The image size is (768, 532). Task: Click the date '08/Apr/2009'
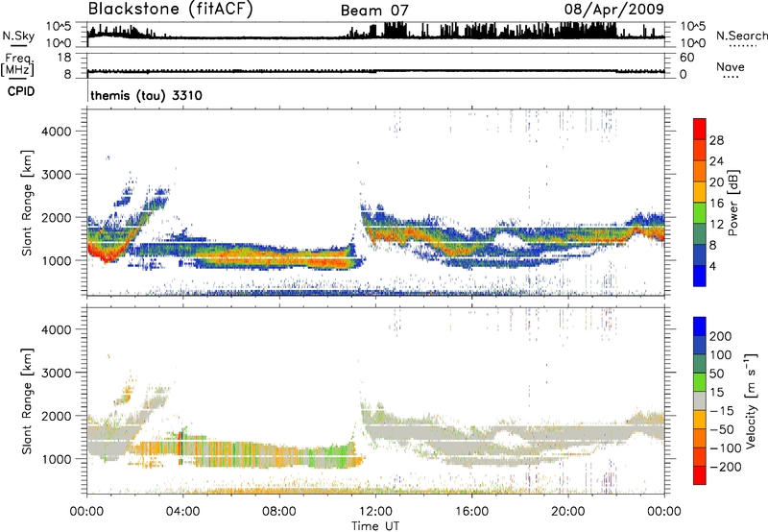point(614,10)
